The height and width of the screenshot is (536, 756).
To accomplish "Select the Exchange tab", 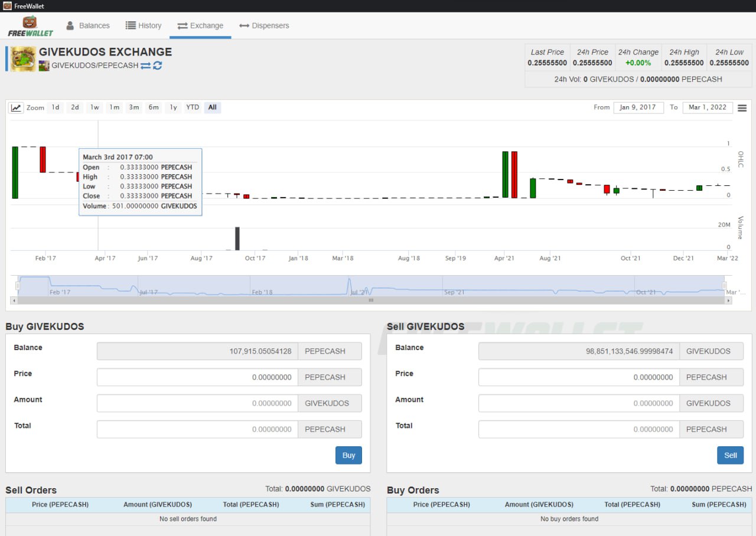I will coord(200,25).
